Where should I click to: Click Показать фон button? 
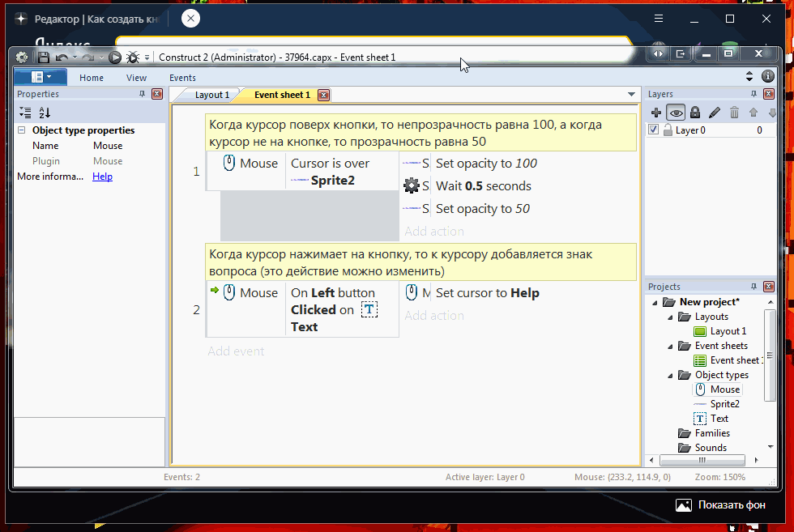pyautogui.click(x=720, y=504)
